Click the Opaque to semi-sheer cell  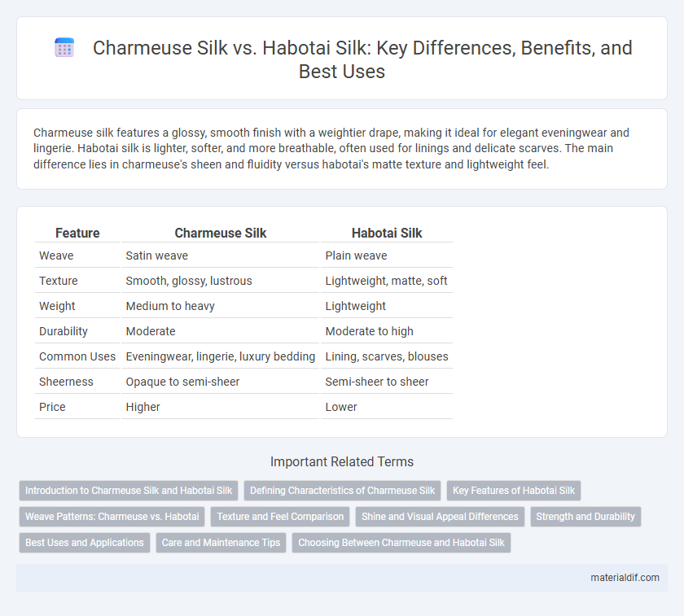221,382
